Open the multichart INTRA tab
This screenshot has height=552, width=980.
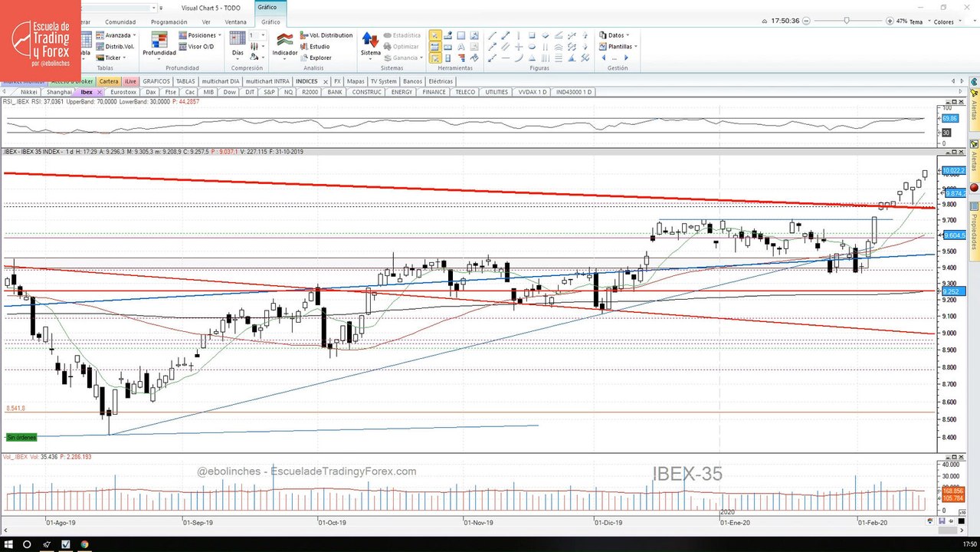(268, 81)
